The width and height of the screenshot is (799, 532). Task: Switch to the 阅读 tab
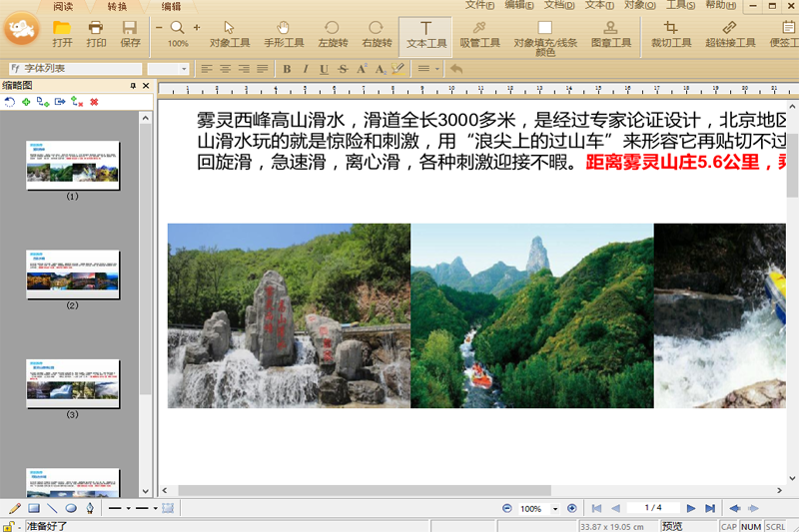pos(62,6)
